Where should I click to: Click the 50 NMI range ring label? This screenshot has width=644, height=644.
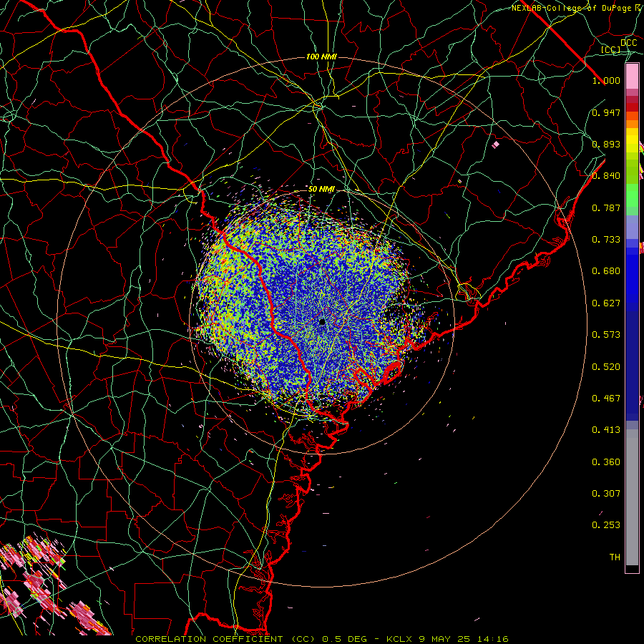click(x=321, y=189)
